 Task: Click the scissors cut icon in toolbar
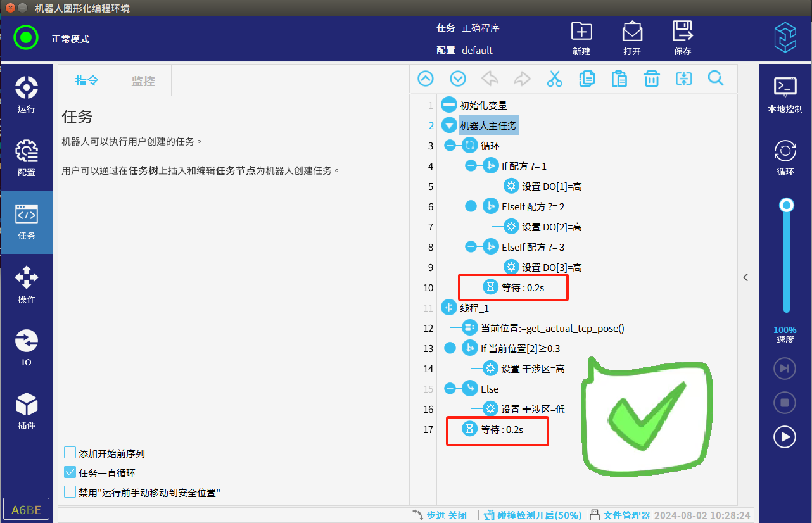click(554, 79)
